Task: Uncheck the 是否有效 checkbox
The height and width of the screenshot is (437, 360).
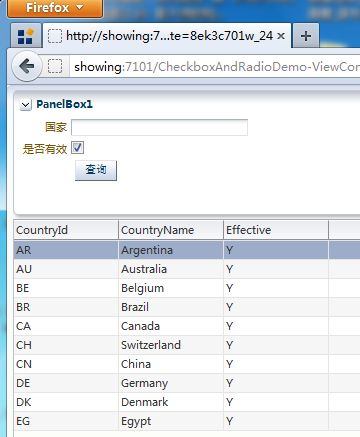Action: [x=78, y=148]
